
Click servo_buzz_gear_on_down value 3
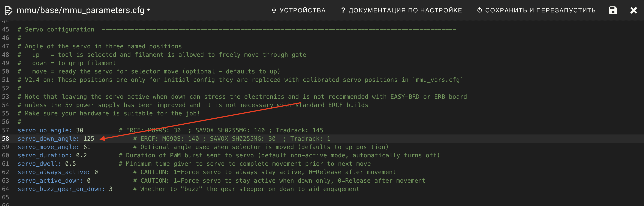pyautogui.click(x=111, y=189)
